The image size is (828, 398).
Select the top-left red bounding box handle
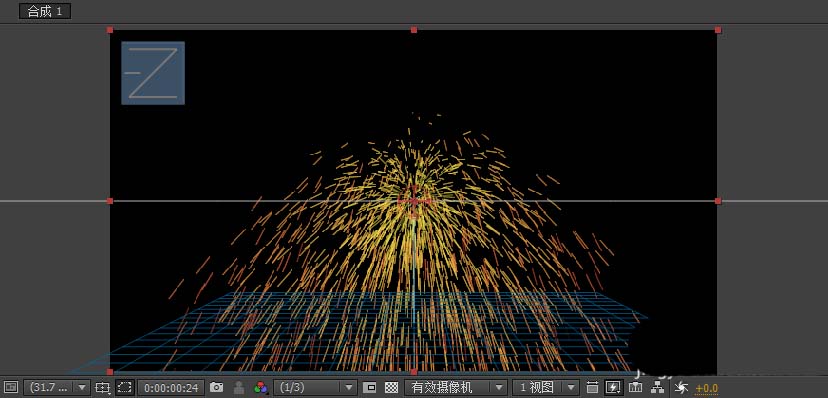(x=110, y=30)
